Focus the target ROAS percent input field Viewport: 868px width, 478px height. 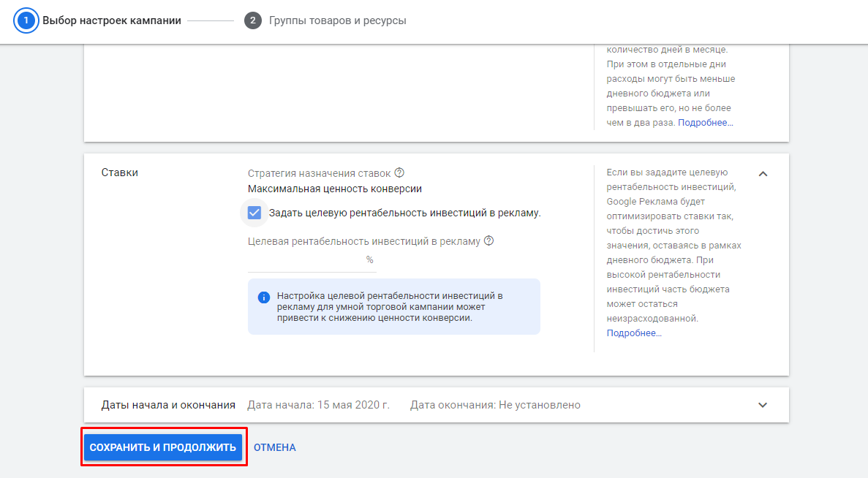[306, 260]
